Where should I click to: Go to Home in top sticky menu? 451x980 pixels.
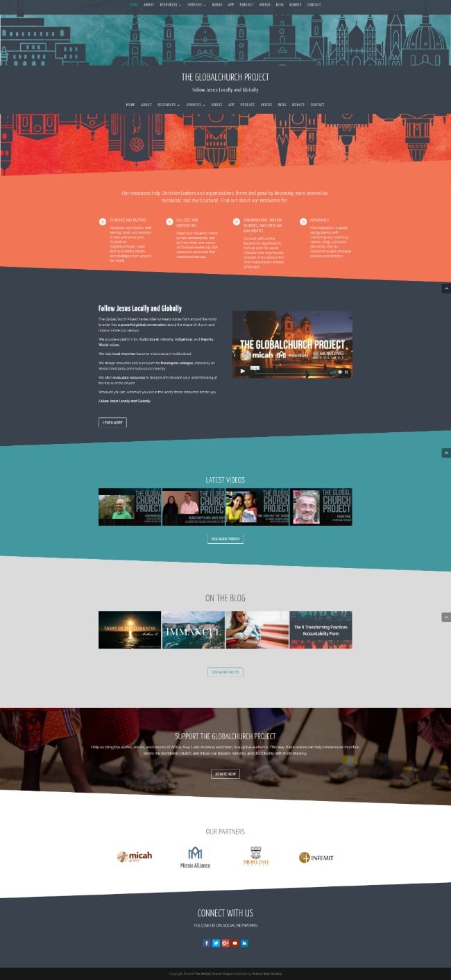134,4
